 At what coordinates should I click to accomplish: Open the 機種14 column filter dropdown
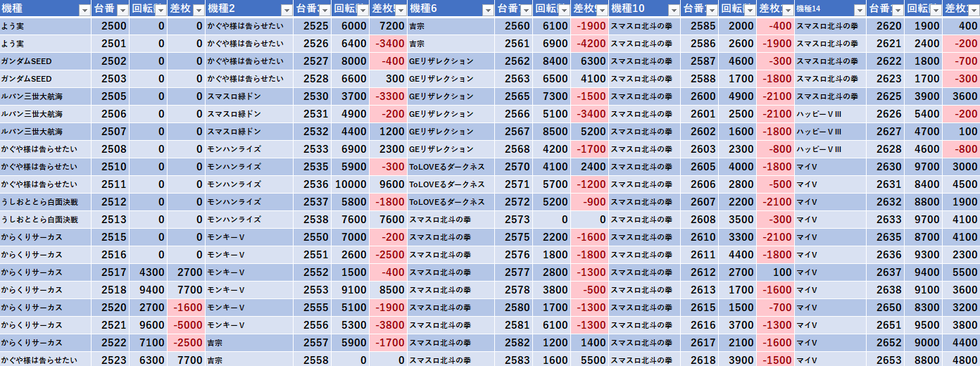[860, 10]
